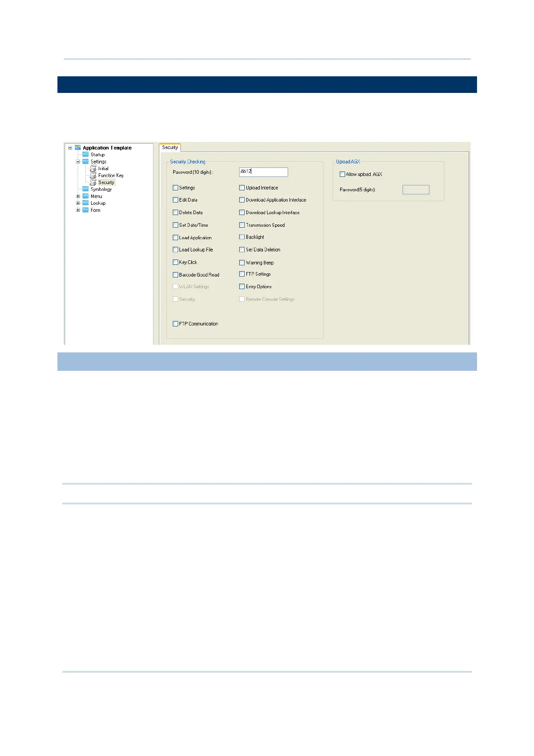Screen dimensions: 534x756
Task: Enable the Delete Data checkbox
Action: (x=175, y=212)
